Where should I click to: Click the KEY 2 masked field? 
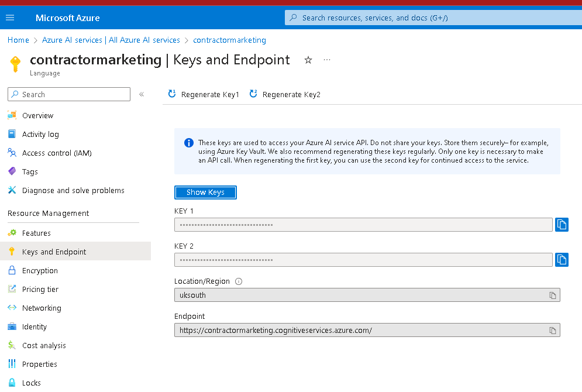pos(363,260)
